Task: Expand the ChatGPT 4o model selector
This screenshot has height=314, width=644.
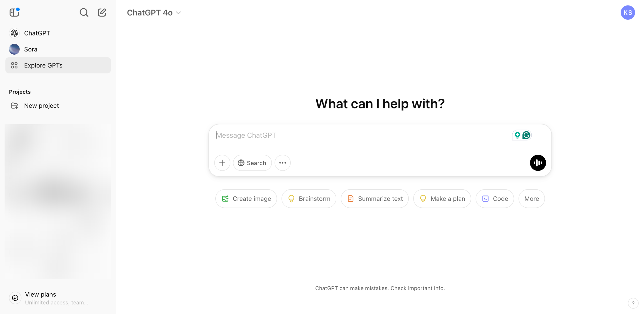Action: [154, 13]
